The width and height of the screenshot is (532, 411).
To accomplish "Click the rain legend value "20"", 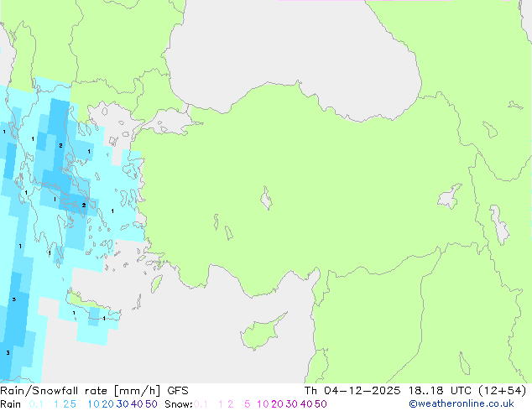I will [x=108, y=404].
